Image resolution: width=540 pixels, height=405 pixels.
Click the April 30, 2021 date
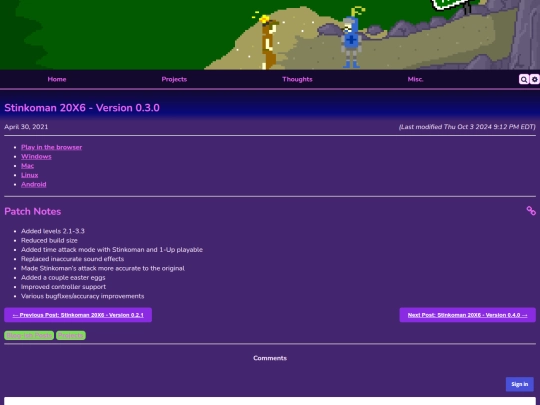pyautogui.click(x=26, y=127)
